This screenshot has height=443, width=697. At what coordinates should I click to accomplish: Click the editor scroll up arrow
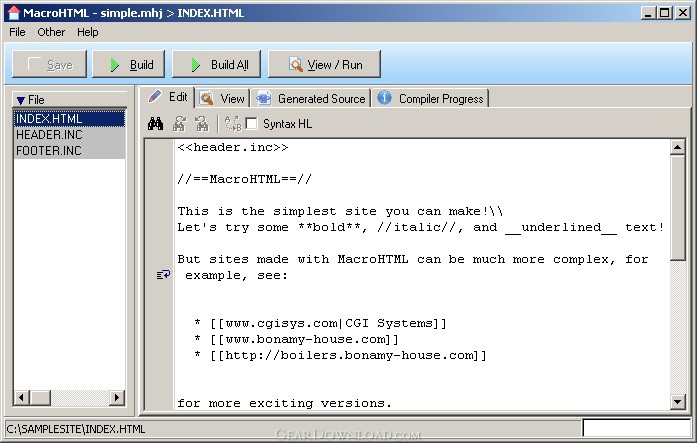pyautogui.click(x=677, y=147)
